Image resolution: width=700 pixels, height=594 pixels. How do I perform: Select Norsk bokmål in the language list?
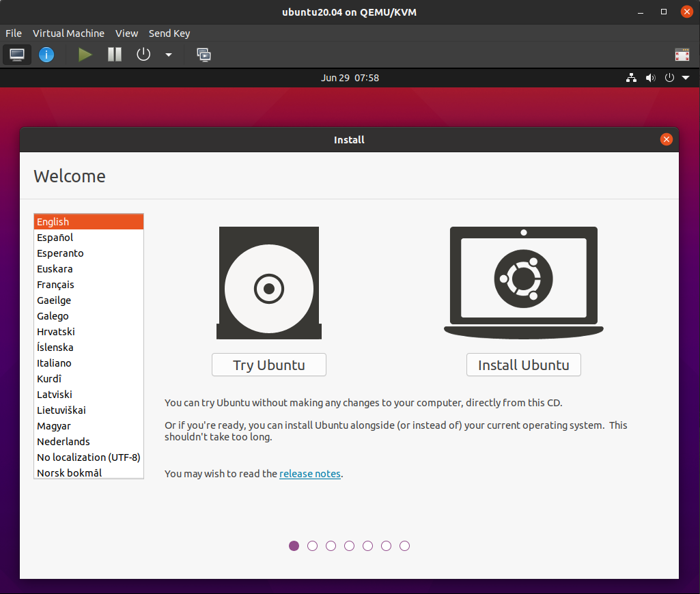(x=88, y=472)
